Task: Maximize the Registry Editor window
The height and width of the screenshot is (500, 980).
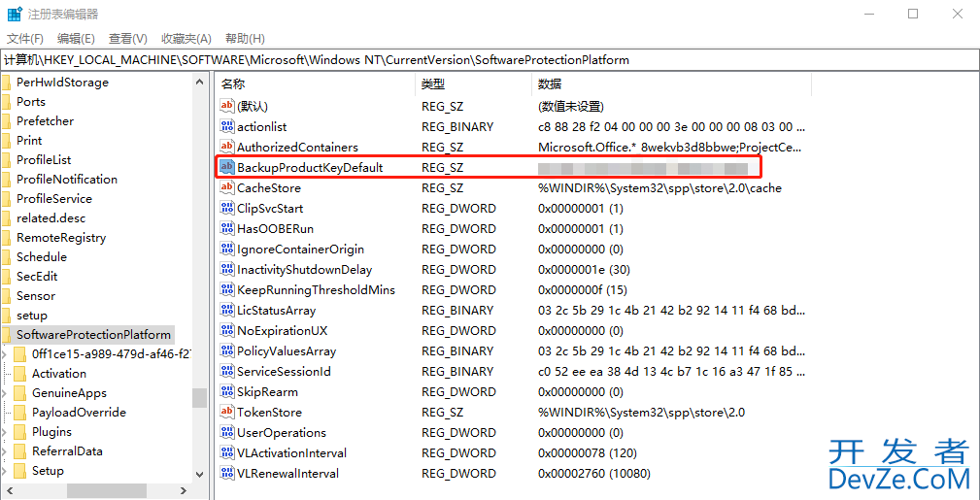Action: [913, 14]
